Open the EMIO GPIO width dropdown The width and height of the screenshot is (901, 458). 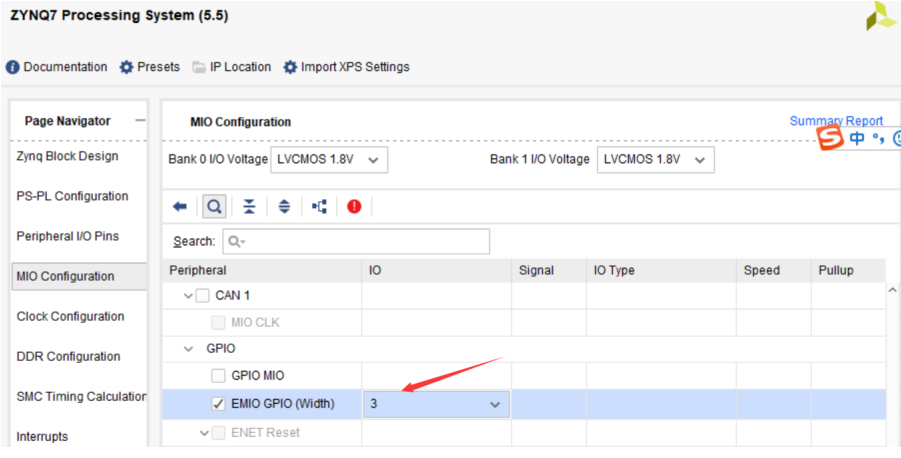[436, 404]
